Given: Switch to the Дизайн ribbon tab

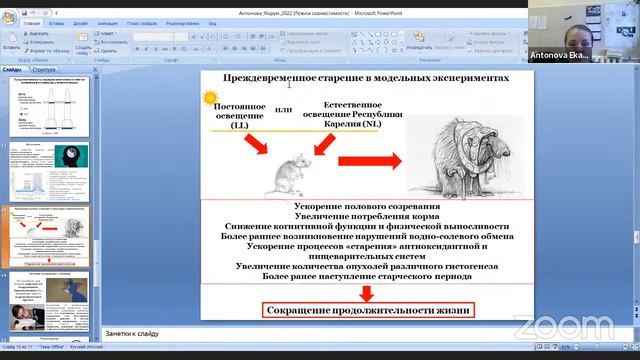Looking at the screenshot, I should [80, 24].
